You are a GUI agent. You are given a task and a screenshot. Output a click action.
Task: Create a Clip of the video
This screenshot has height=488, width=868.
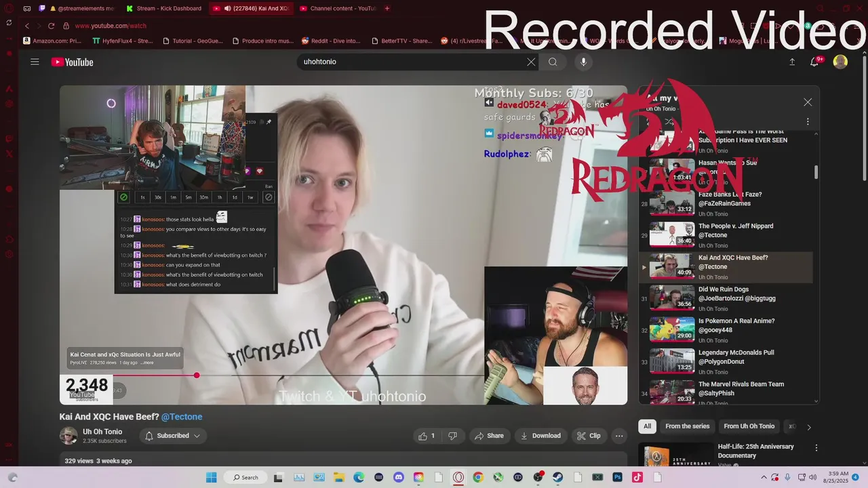tap(589, 436)
